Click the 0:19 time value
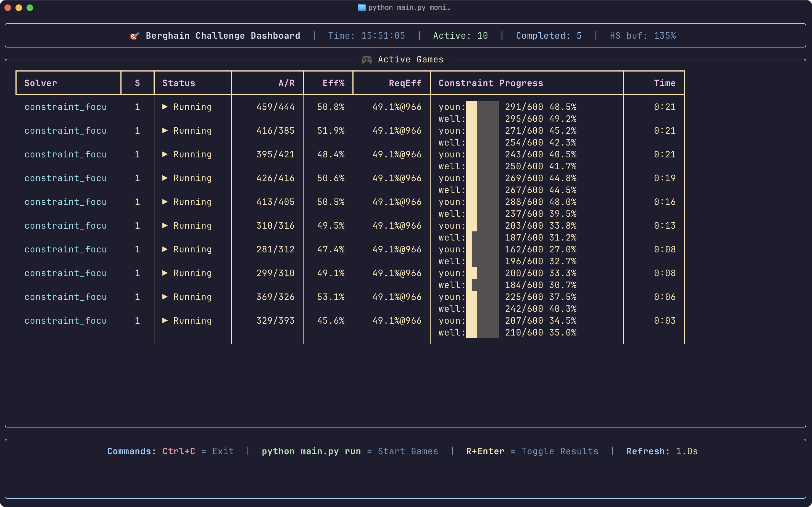This screenshot has width=812, height=507. click(x=665, y=178)
